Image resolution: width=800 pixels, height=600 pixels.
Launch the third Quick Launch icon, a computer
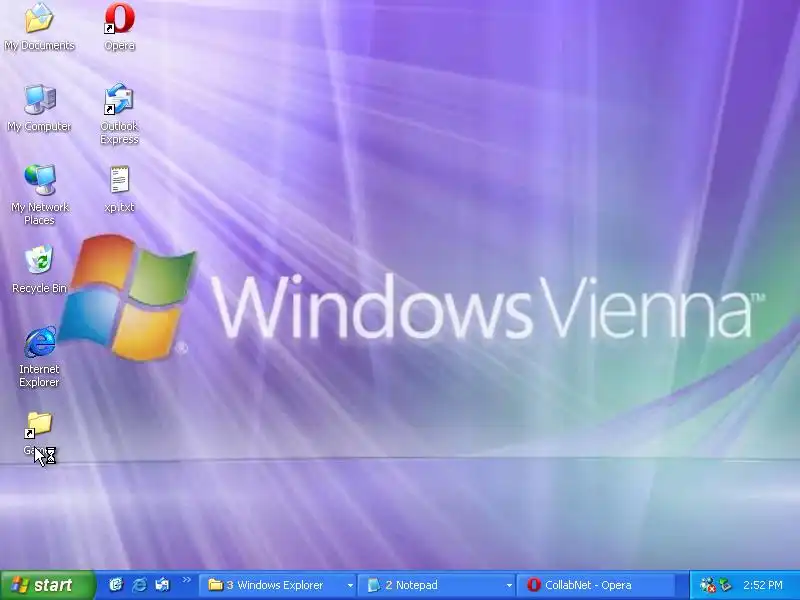(x=162, y=585)
